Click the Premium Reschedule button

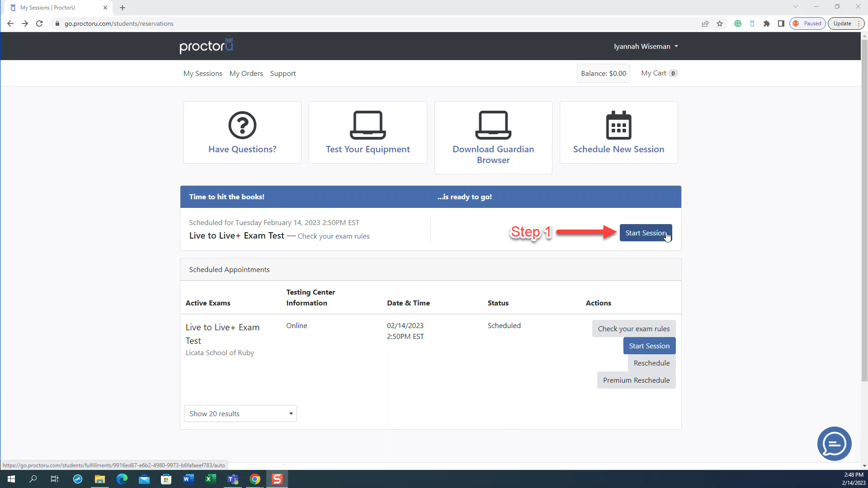point(636,380)
